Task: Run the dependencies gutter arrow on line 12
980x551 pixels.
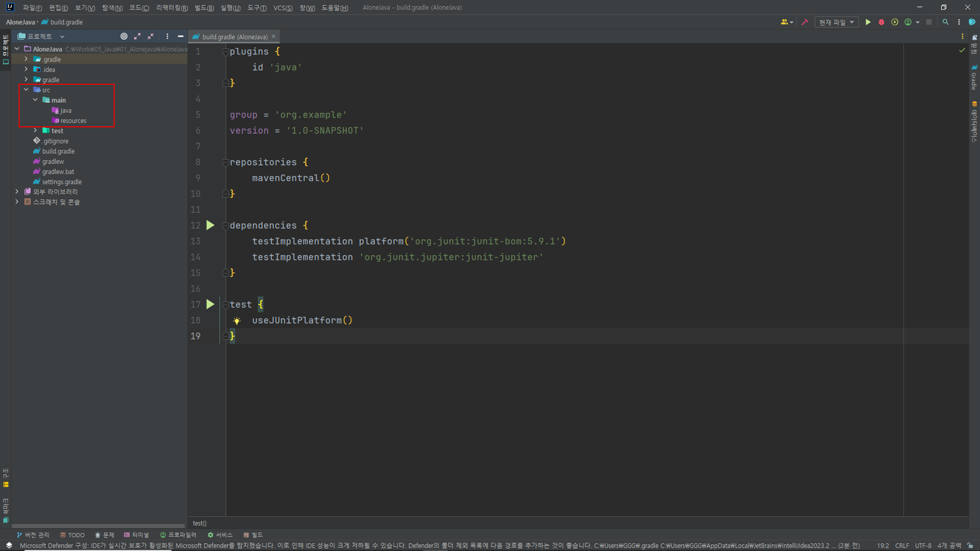Action: coord(210,225)
